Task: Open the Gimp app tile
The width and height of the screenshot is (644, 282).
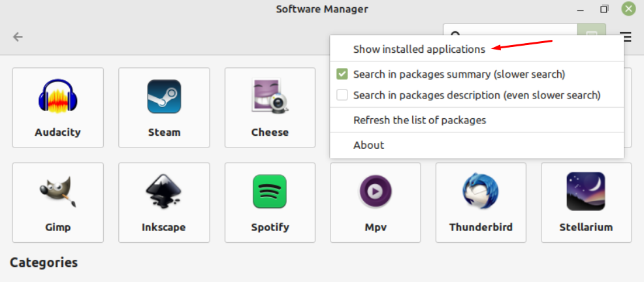Action: [58, 202]
